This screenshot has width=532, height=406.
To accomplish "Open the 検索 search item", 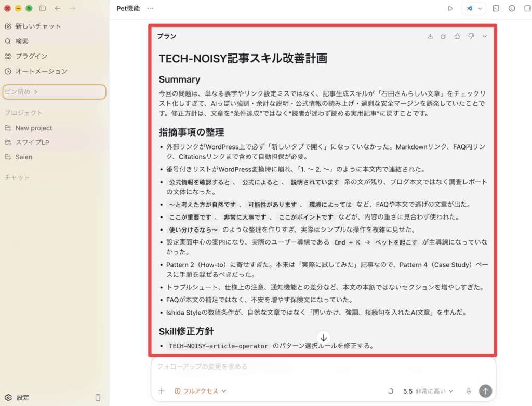I will (x=17, y=41).
